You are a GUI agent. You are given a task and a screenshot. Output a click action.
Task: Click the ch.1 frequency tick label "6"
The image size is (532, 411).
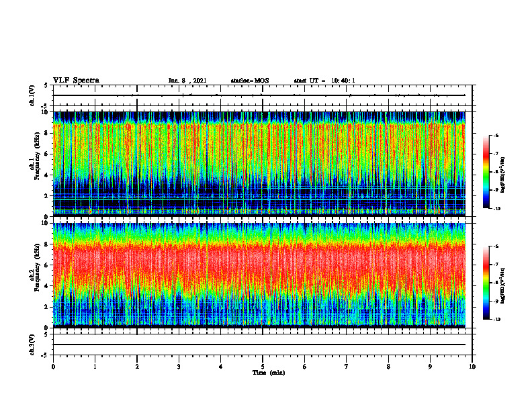click(47, 154)
